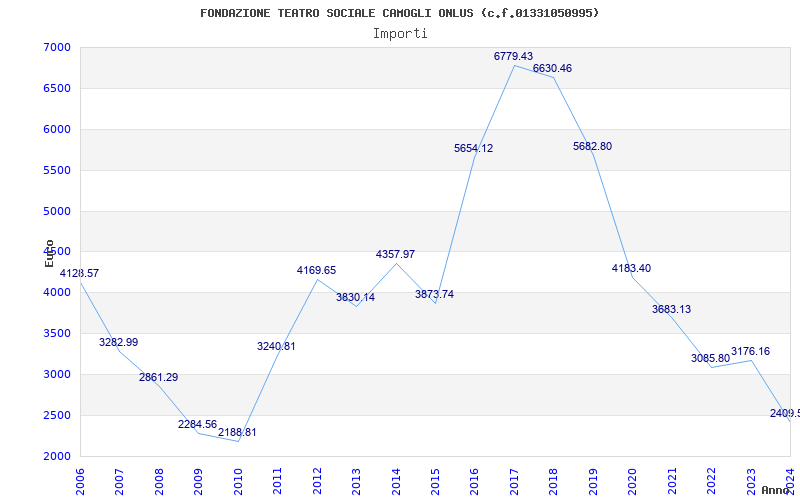
Task: Click the x-axis year 2016
Action: pos(474,482)
